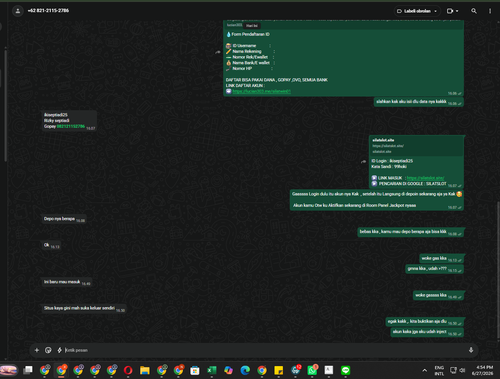
Task: Open contact profile avatar in chat header
Action: coord(18,11)
